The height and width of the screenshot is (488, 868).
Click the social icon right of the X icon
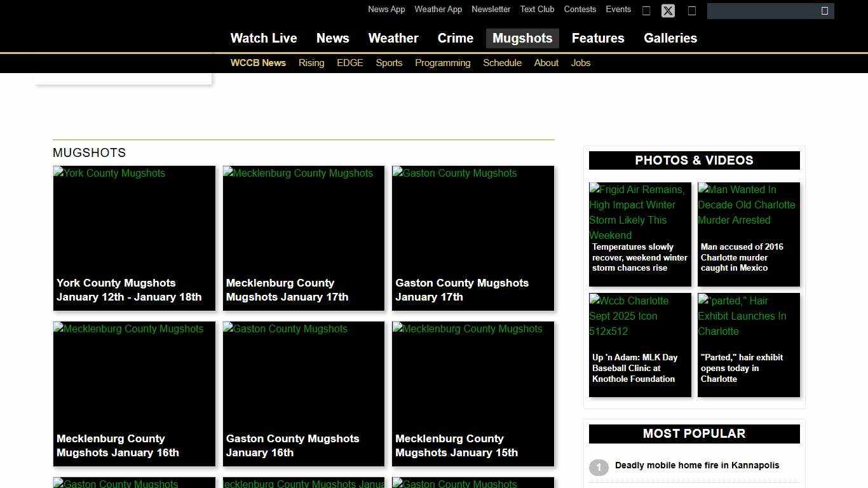click(x=692, y=11)
